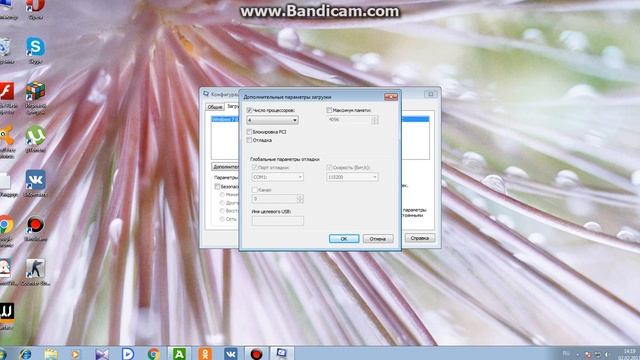Click the clock in the system tray

629,353
